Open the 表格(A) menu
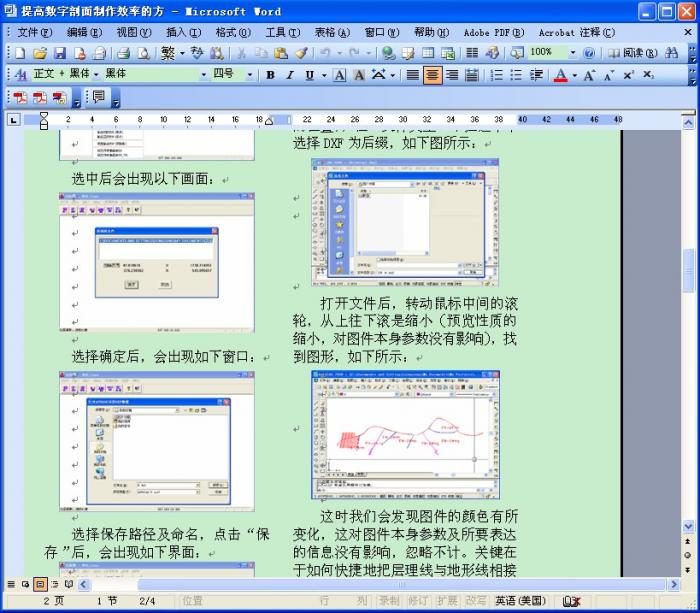Viewport: 700px width, 613px height. pyautogui.click(x=332, y=32)
